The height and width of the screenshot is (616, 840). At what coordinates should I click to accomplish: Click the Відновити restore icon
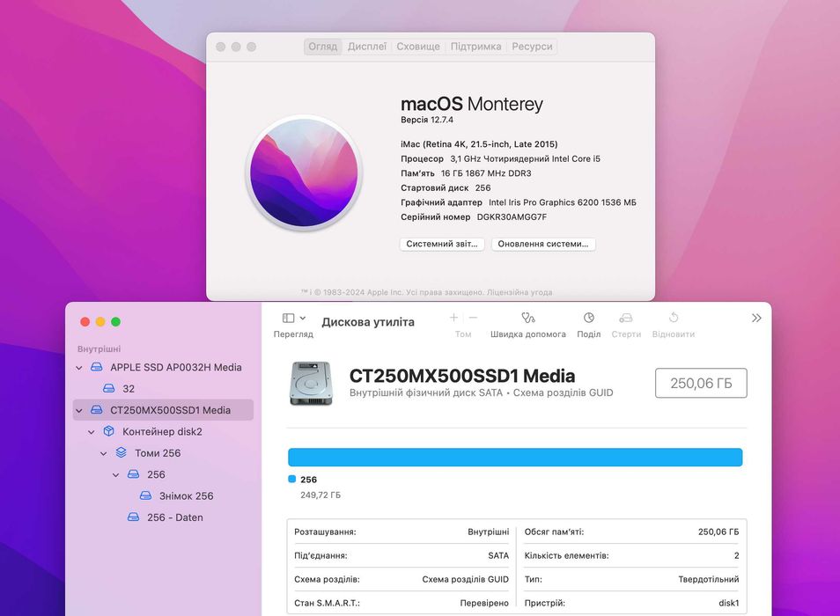tap(674, 318)
